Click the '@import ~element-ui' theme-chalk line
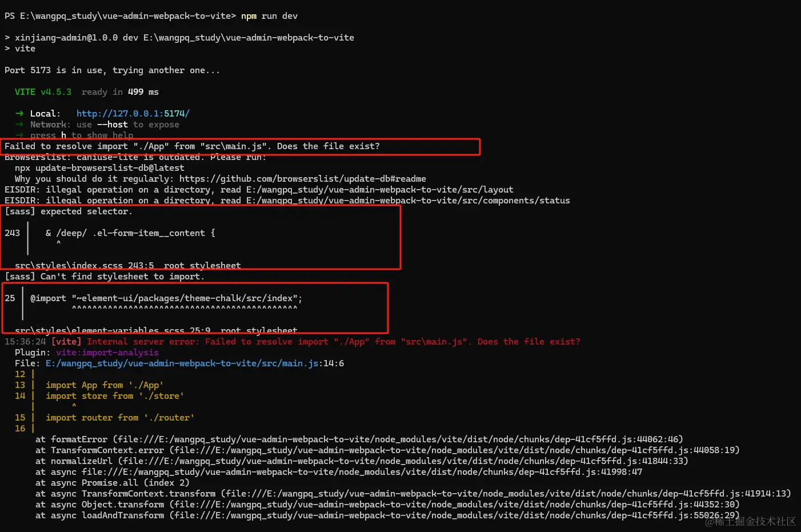 (x=166, y=298)
